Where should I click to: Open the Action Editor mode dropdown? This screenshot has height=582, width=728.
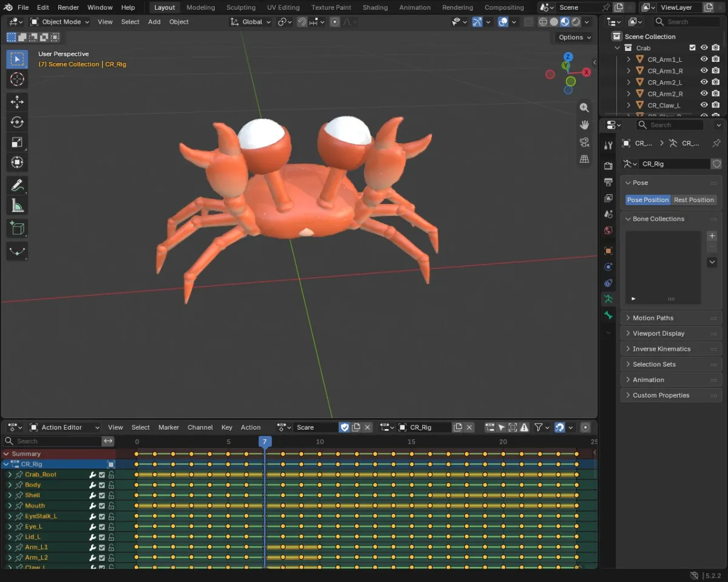[x=64, y=427]
